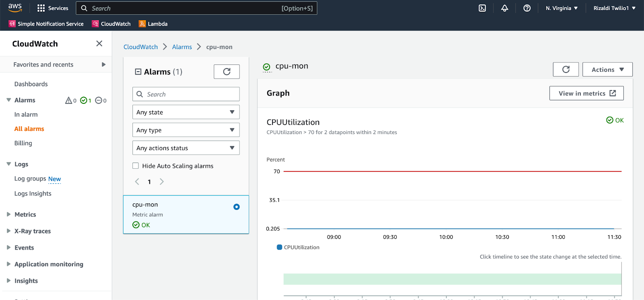Click the CPUUtilization graph title

click(293, 122)
